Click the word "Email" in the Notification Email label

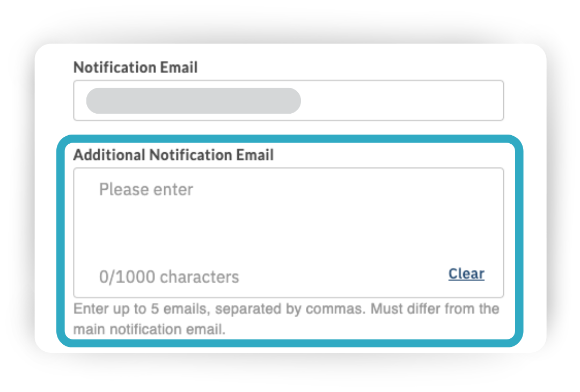pyautogui.click(x=179, y=68)
